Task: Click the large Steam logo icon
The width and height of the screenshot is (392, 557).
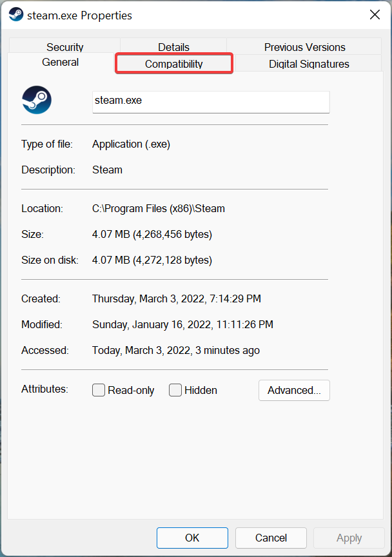Action: (x=37, y=101)
